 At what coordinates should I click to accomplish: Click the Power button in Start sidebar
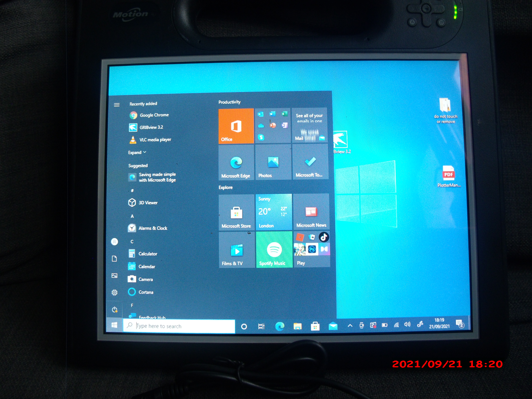click(x=115, y=309)
